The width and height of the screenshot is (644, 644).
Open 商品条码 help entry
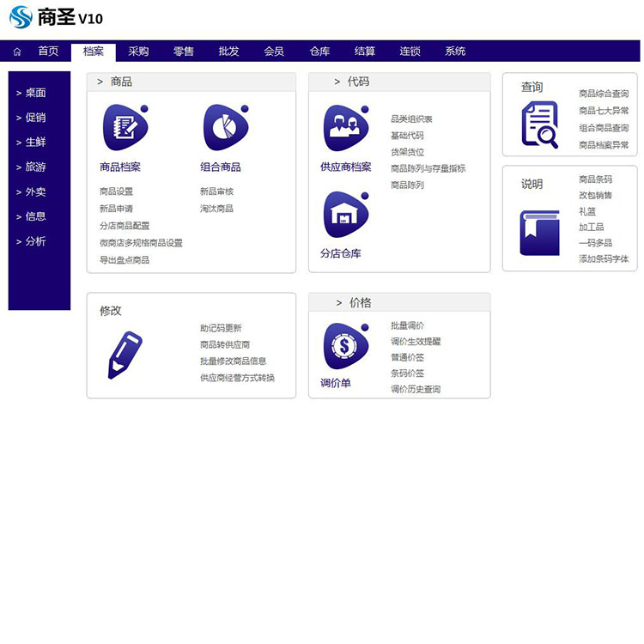[596, 179]
